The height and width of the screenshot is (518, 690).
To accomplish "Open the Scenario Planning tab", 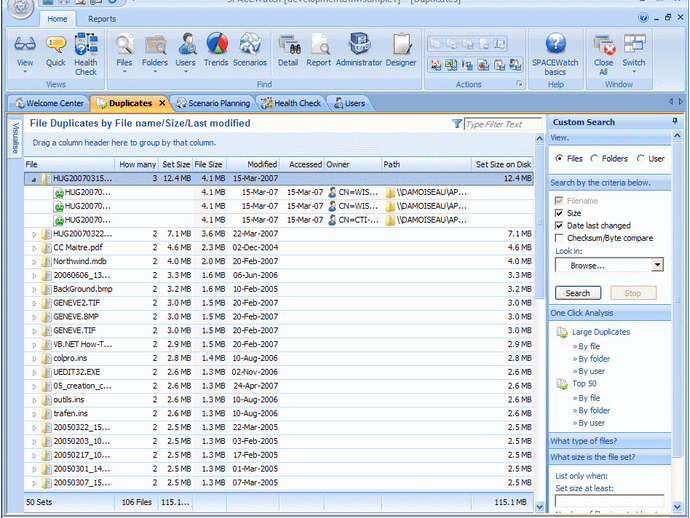I will click(213, 103).
